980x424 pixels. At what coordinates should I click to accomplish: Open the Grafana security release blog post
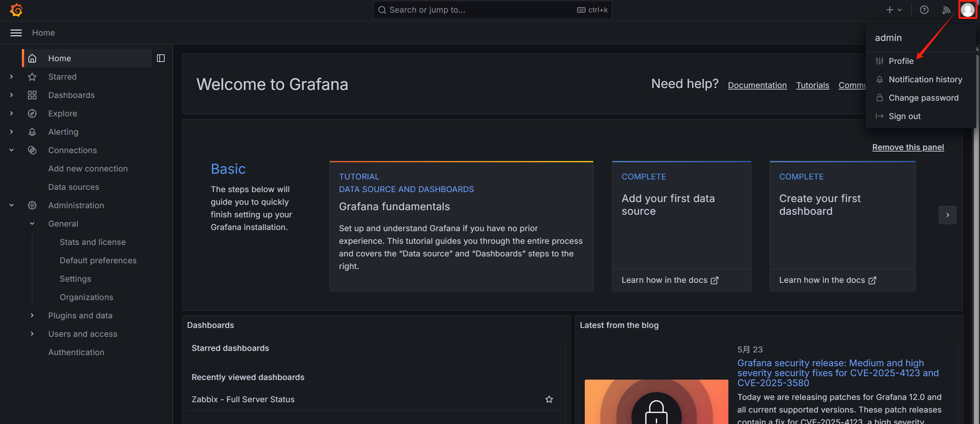[x=838, y=373]
